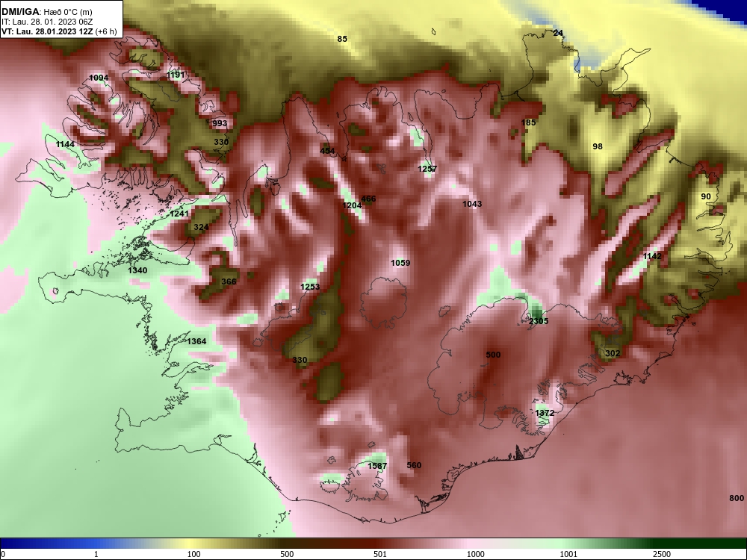The width and height of the screenshot is (747, 560).
Task: Select the 1001 tick label on the color scale
Action: click(x=568, y=554)
